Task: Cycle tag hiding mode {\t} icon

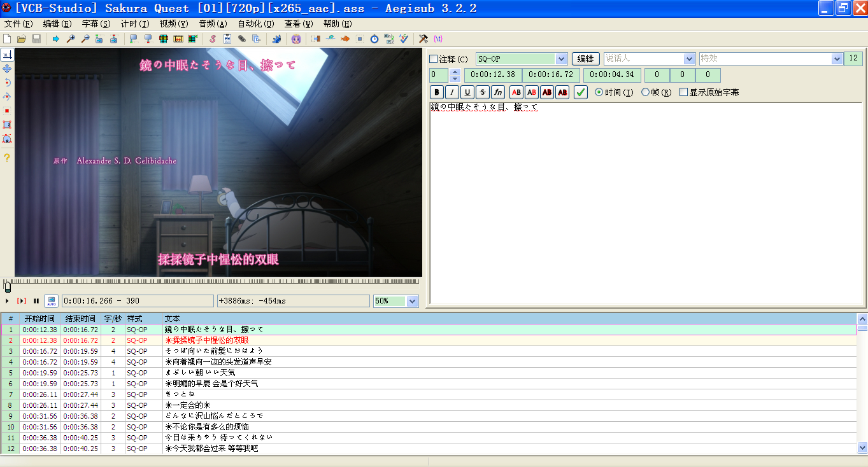Action: pos(438,39)
